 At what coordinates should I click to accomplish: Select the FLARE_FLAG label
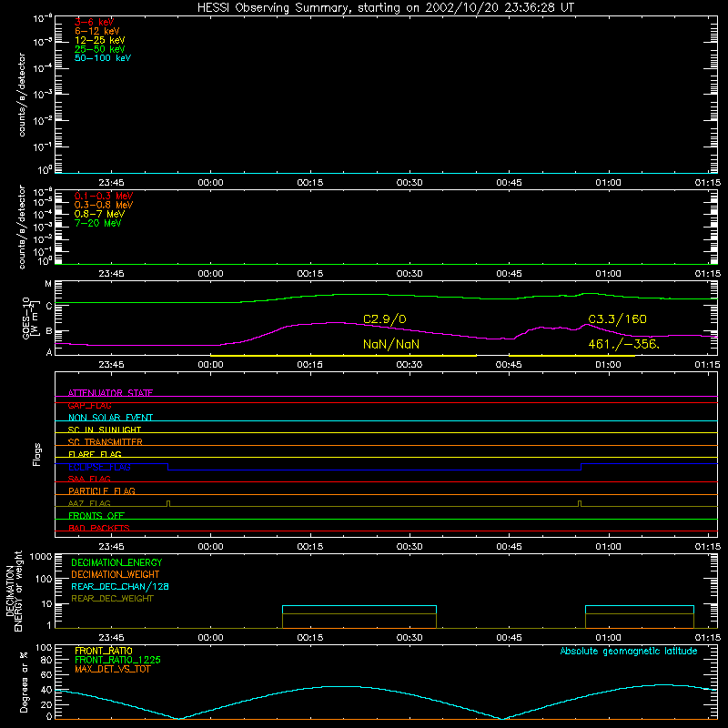(x=95, y=454)
